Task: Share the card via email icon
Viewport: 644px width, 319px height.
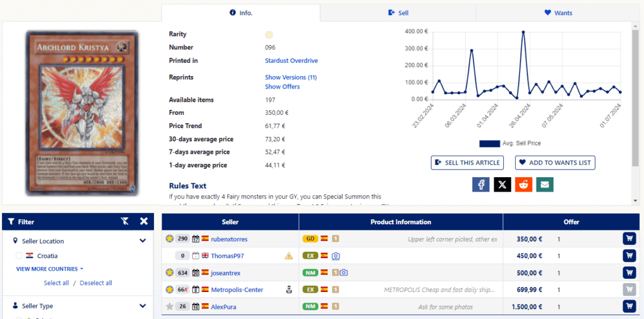Action: tap(545, 185)
